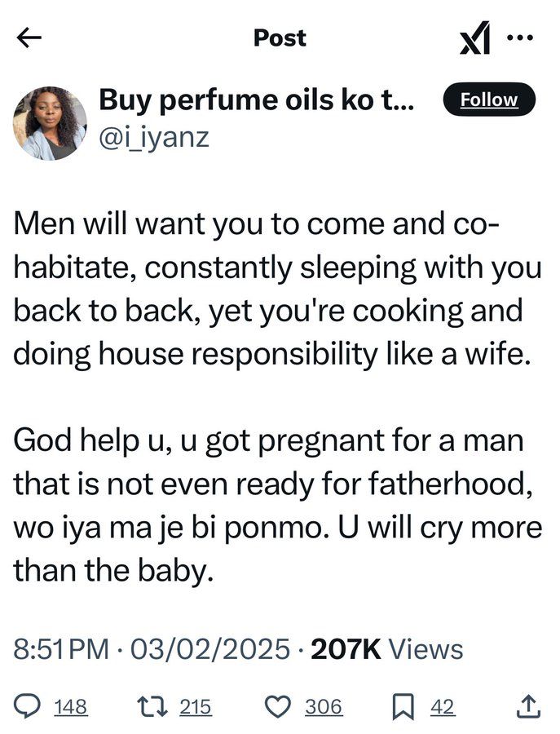The height and width of the screenshot is (734, 560).
Task: Tap the 8:51 PM post timestamp
Action: coord(62,649)
